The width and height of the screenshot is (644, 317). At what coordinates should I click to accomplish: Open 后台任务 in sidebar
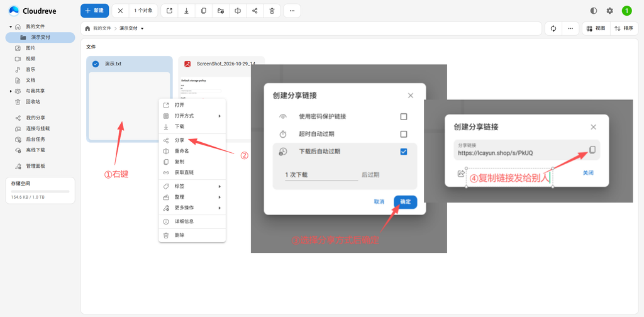click(x=40, y=139)
